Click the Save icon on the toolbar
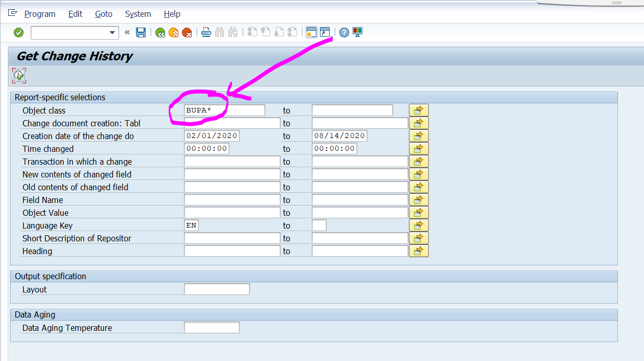The width and height of the screenshot is (644, 361). (141, 32)
